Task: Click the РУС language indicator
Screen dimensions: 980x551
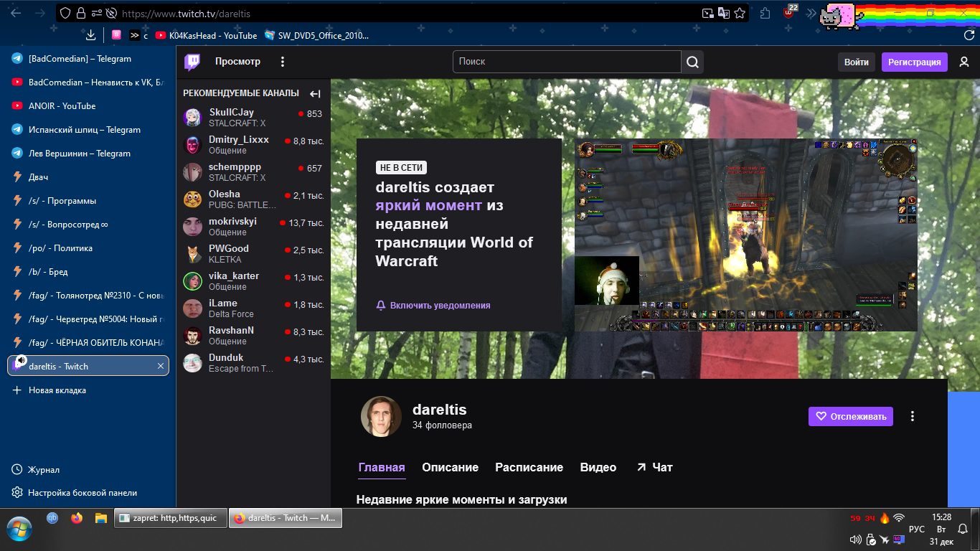Action: [x=917, y=529]
